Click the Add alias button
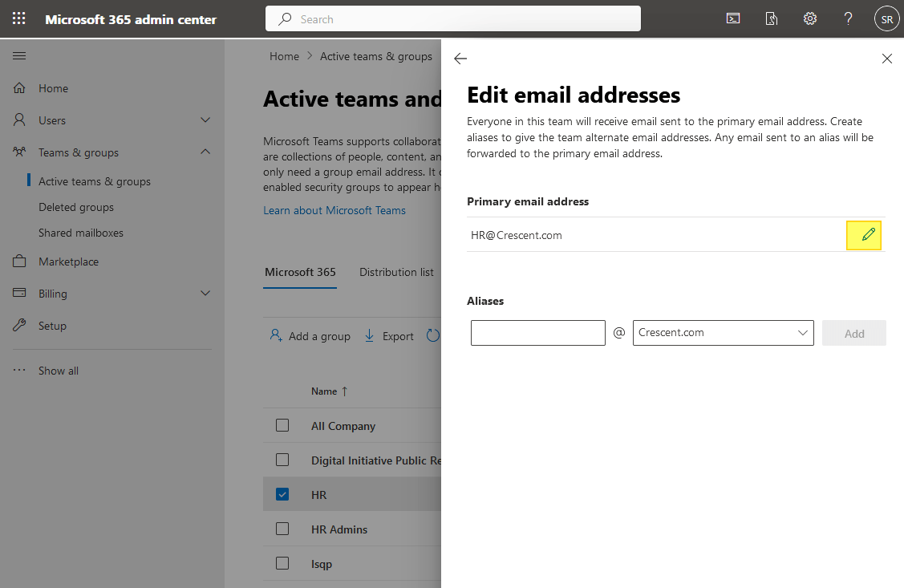This screenshot has width=904, height=588. tap(853, 332)
